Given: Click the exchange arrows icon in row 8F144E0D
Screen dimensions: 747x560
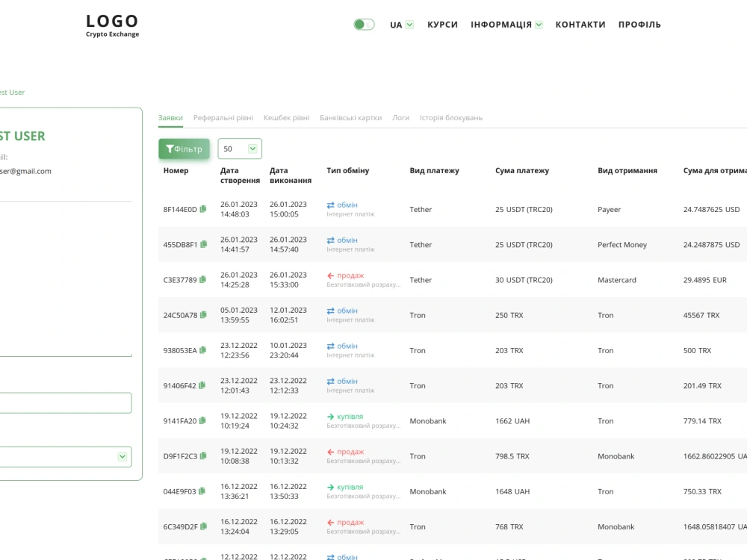Looking at the screenshot, I should pyautogui.click(x=331, y=205).
